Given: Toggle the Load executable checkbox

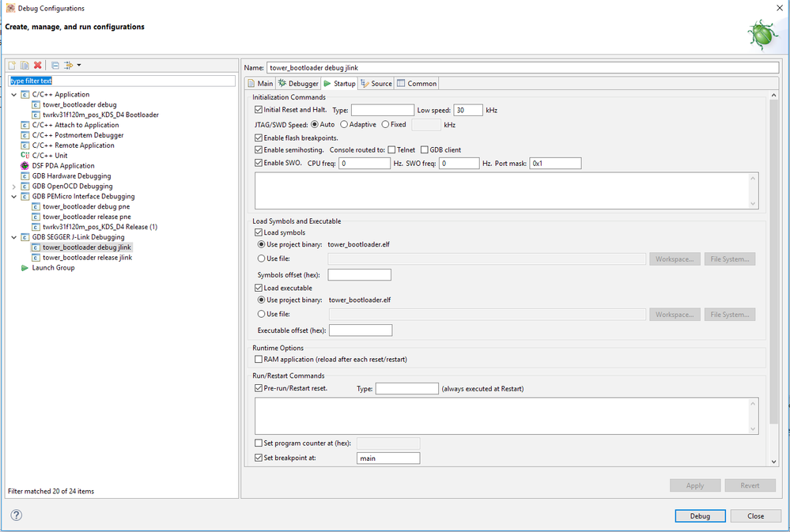Looking at the screenshot, I should (x=259, y=289).
